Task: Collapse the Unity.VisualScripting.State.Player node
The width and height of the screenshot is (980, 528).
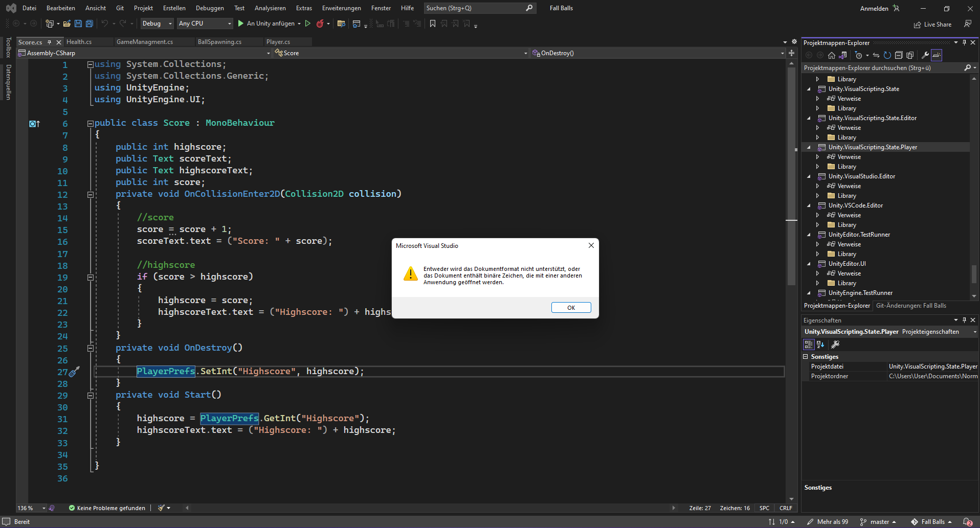Action: (809, 147)
